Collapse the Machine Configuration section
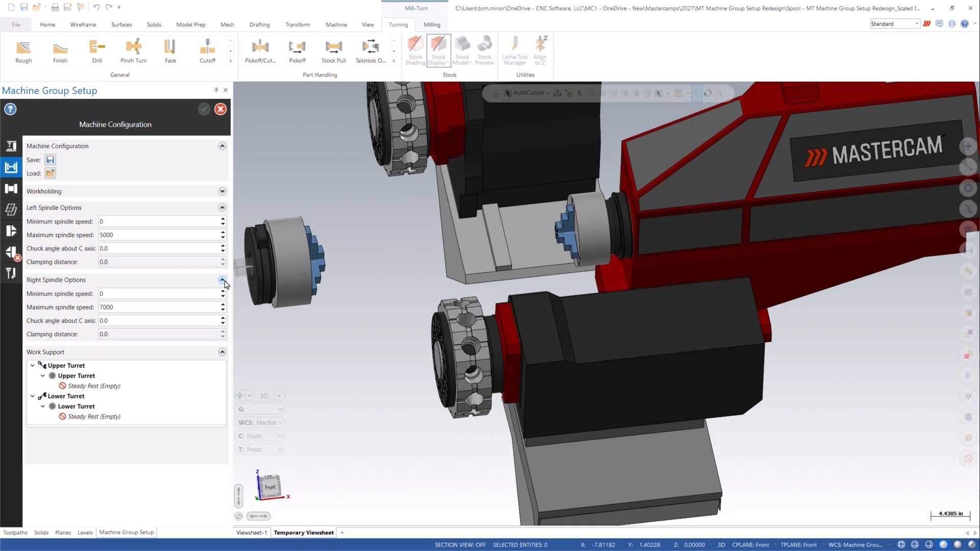Image resolution: width=980 pixels, height=551 pixels. coord(222,146)
